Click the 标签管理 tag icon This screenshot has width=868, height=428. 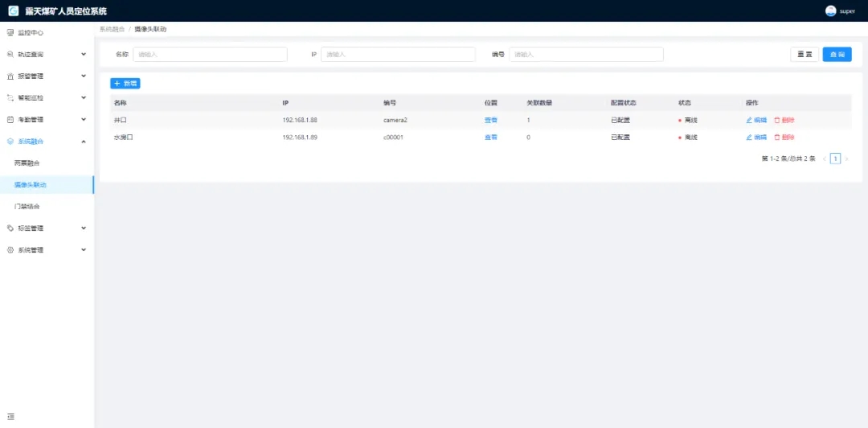click(10, 228)
